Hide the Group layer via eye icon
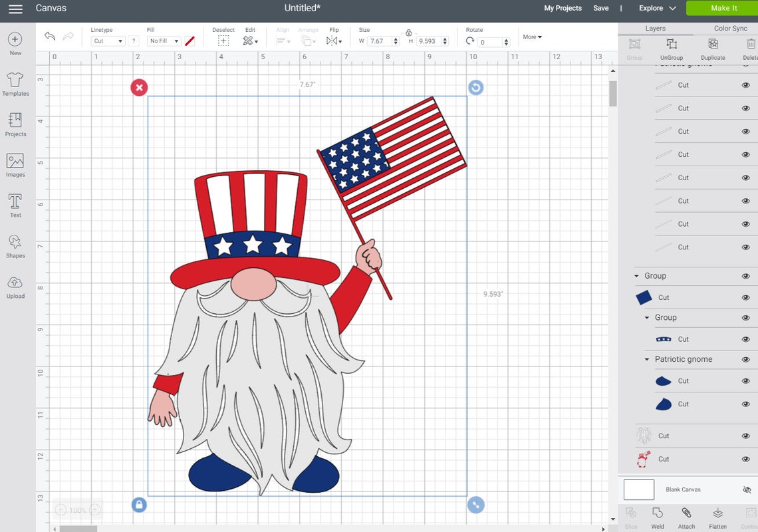The image size is (758, 532). (x=746, y=276)
